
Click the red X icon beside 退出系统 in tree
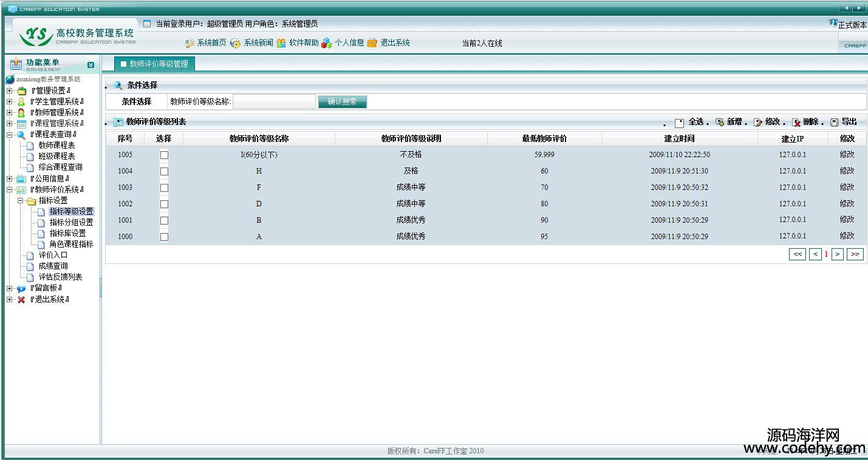[21, 300]
